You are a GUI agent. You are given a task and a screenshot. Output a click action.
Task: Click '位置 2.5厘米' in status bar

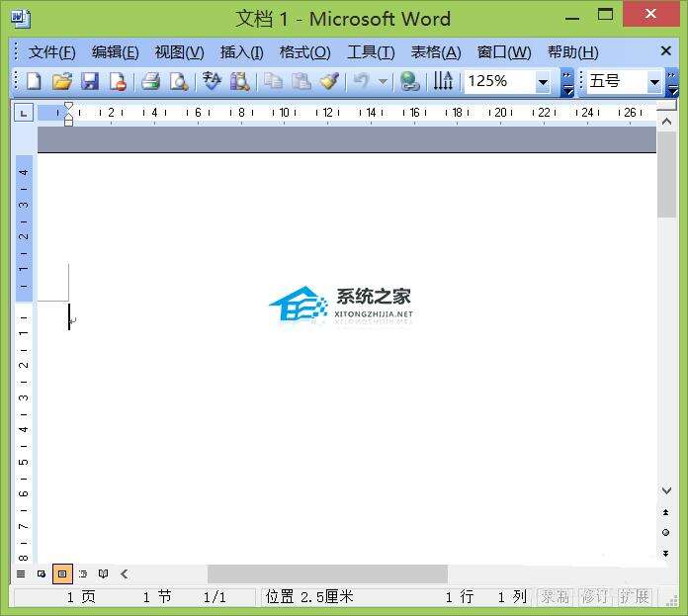[309, 597]
